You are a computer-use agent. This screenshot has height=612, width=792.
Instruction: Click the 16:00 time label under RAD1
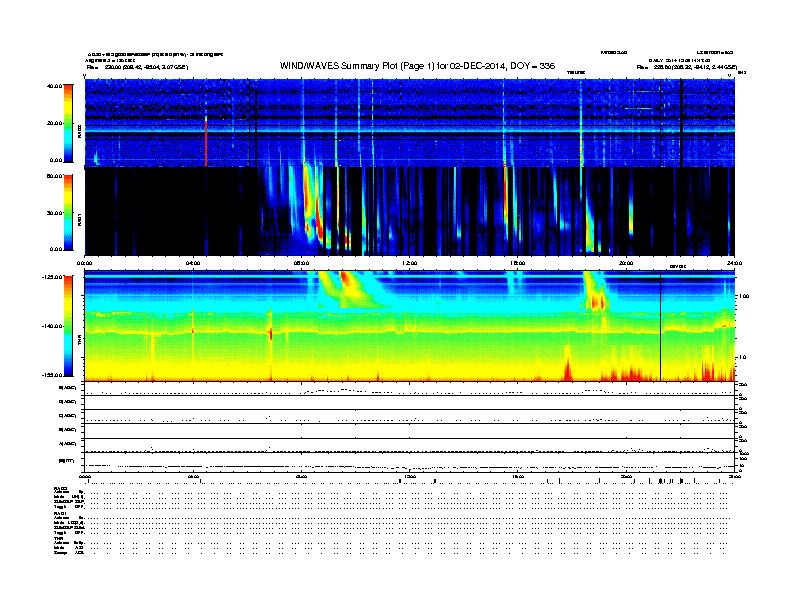(x=517, y=263)
